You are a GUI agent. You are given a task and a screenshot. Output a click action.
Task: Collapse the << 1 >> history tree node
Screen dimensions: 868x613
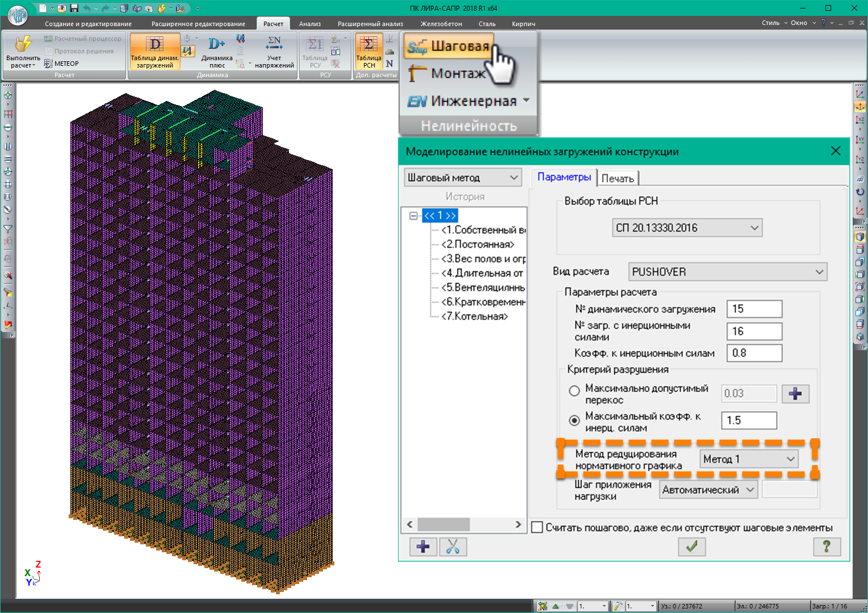click(413, 216)
